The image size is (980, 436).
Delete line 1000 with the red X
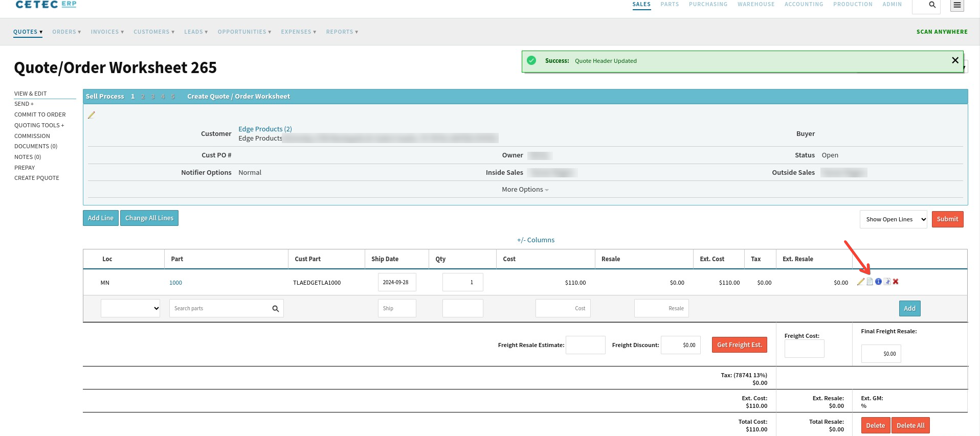coord(896,282)
